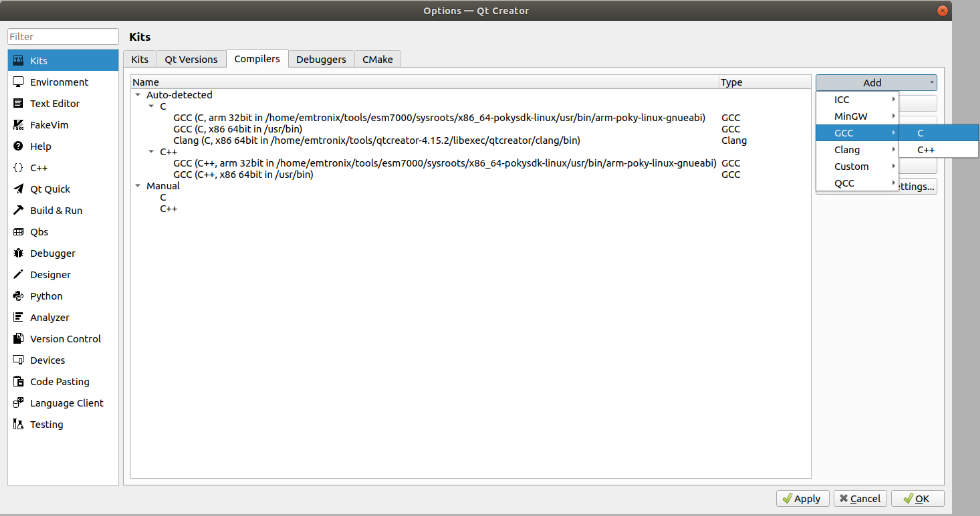Sort by the Name column header
This screenshot has width=980, height=516.
pyautogui.click(x=424, y=82)
